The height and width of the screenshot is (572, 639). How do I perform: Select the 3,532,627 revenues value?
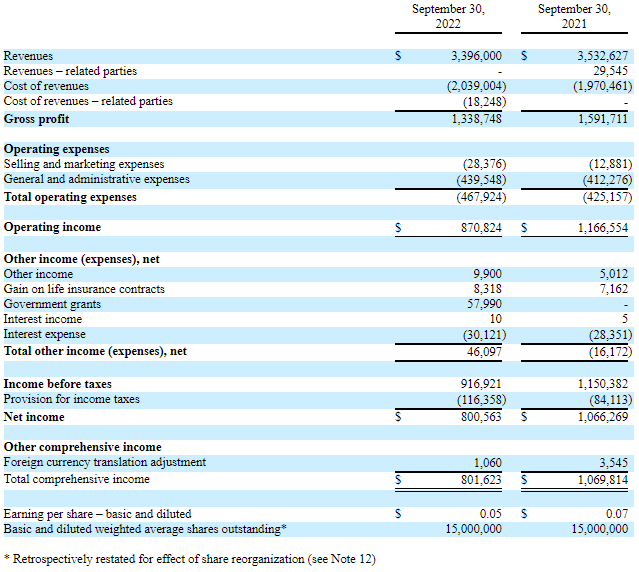pyautogui.click(x=602, y=56)
